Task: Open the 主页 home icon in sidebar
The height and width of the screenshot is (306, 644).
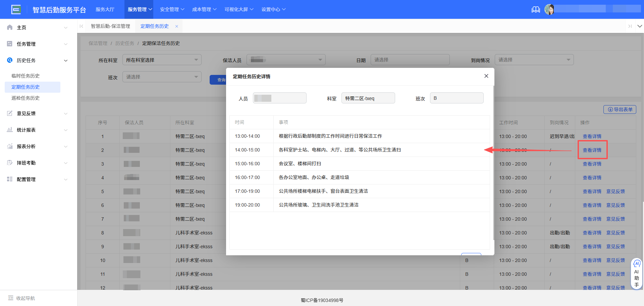Action: [9, 27]
